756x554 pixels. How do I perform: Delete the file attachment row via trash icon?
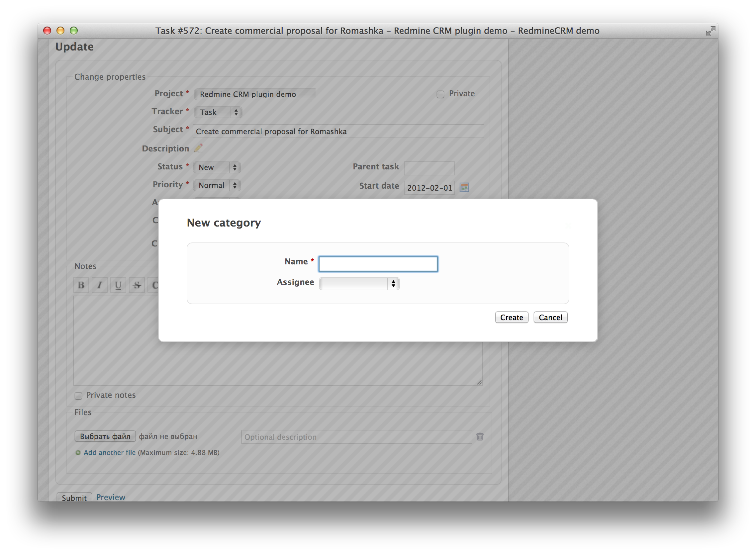click(x=480, y=436)
